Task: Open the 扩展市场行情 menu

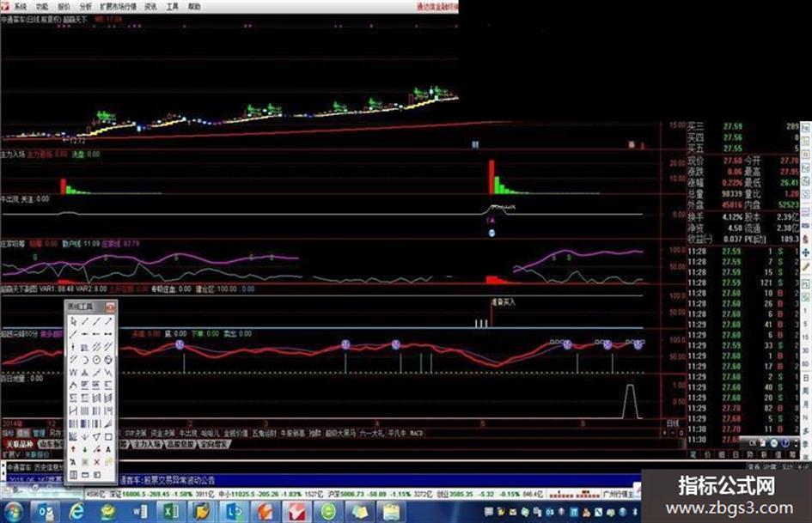Action: 118,7
